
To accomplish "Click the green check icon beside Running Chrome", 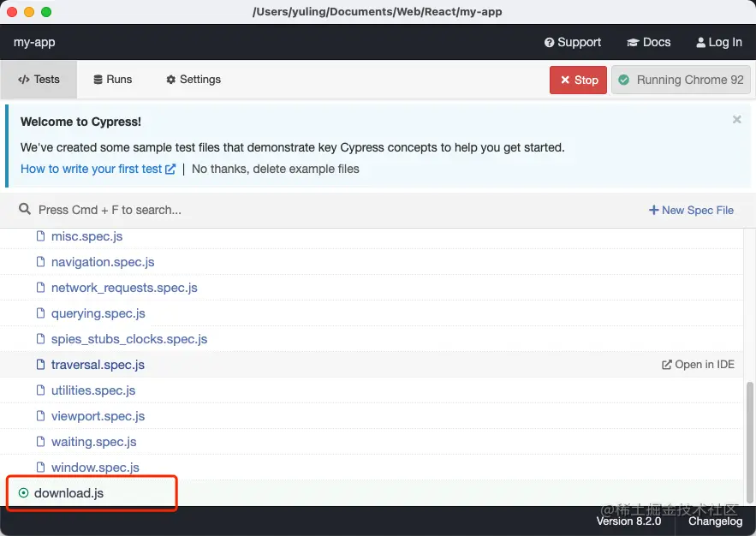I will pyautogui.click(x=624, y=80).
